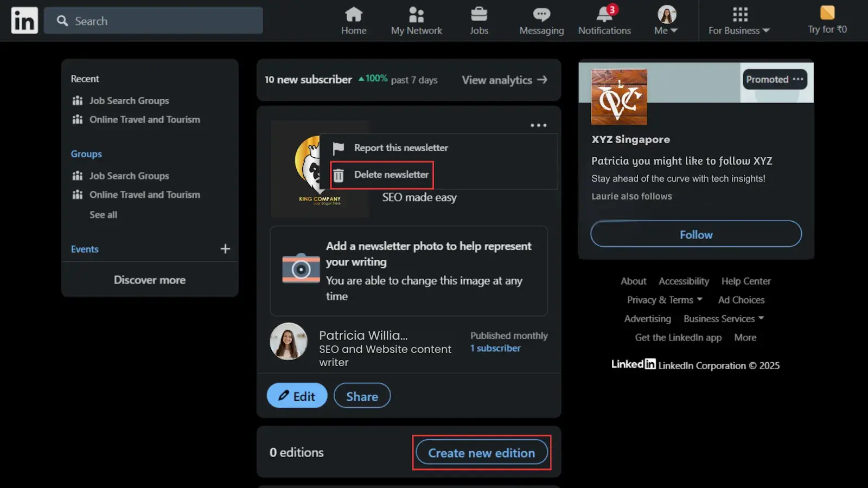Check the Notifications bell icon
Image resolution: width=868 pixels, height=488 pixels.
(604, 15)
